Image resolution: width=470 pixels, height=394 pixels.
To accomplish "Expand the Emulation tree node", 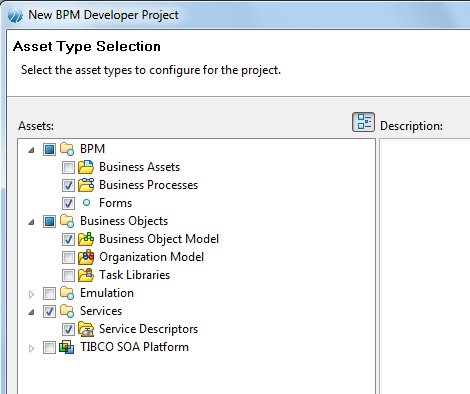I will coord(31,294).
